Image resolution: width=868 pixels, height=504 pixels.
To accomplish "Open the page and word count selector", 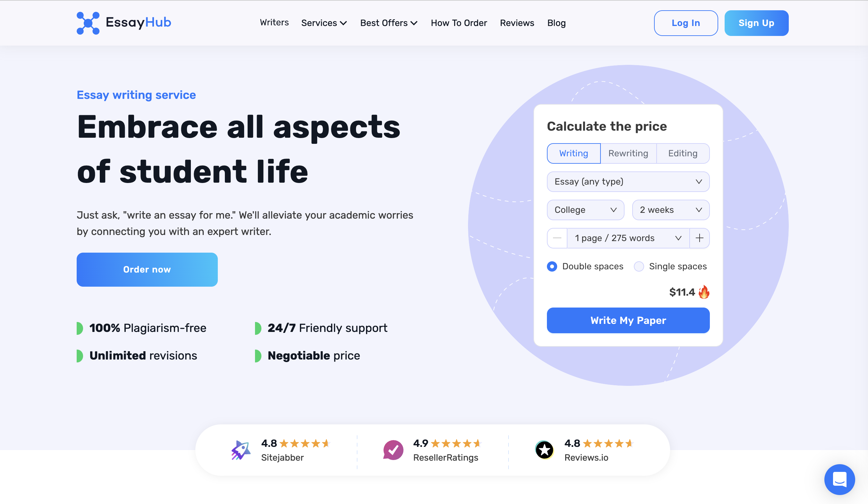I will [628, 238].
